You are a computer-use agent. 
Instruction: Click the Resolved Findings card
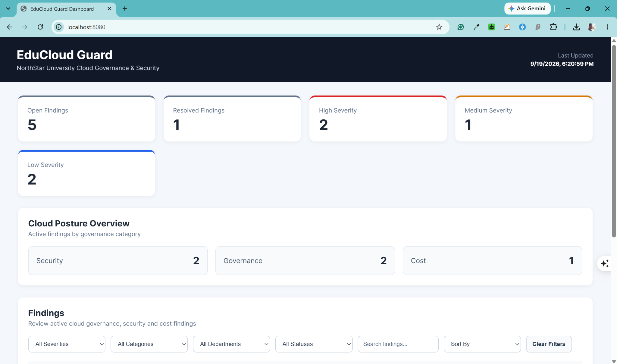232,119
